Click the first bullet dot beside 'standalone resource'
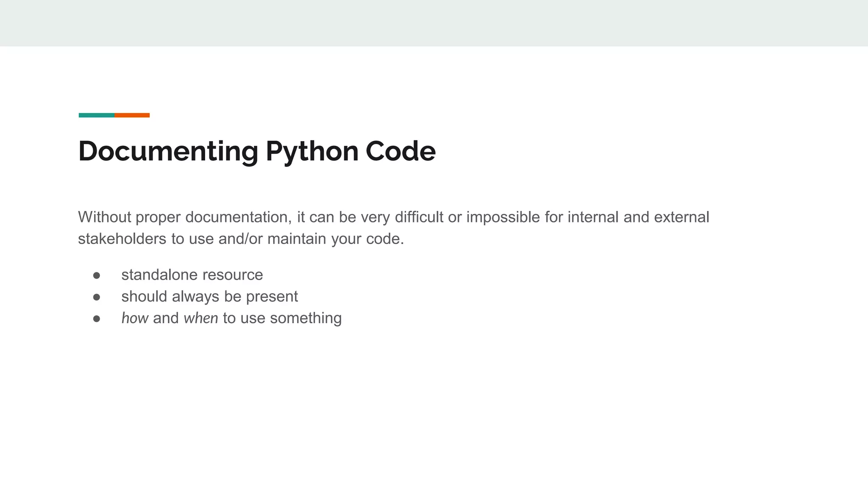 (97, 275)
